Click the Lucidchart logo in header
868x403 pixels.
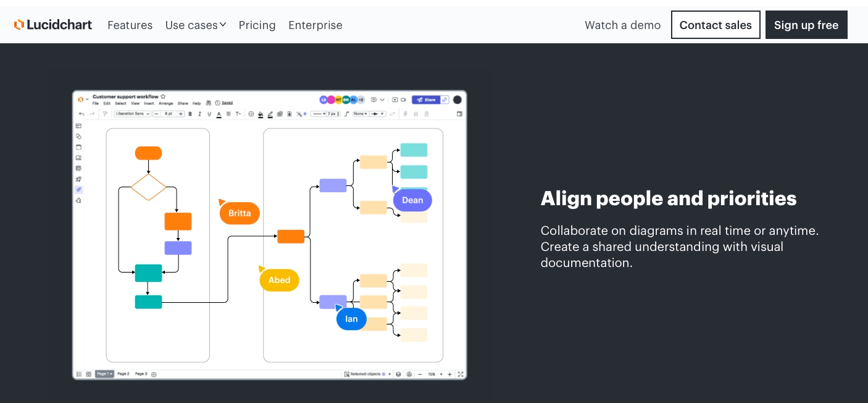point(53,25)
